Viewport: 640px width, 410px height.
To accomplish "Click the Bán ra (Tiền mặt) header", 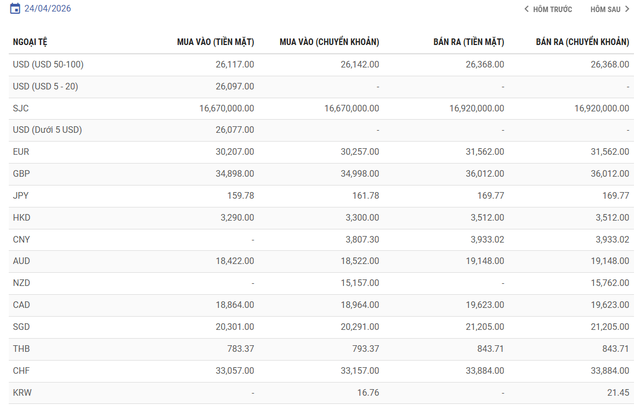I will coord(468,42).
